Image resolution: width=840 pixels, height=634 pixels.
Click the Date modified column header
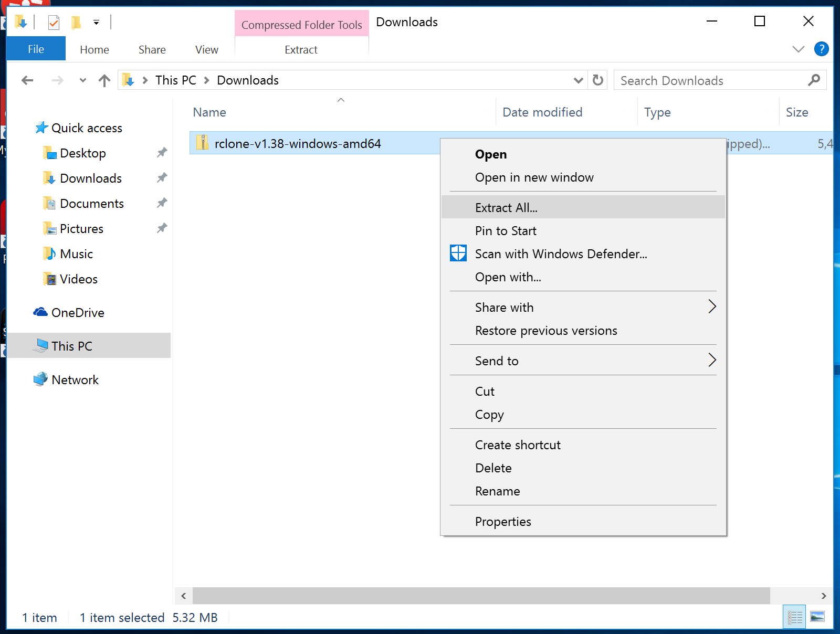click(542, 112)
